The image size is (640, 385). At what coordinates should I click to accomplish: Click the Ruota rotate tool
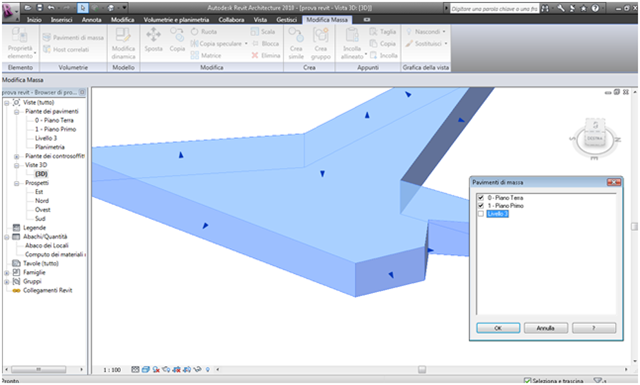tap(204, 31)
